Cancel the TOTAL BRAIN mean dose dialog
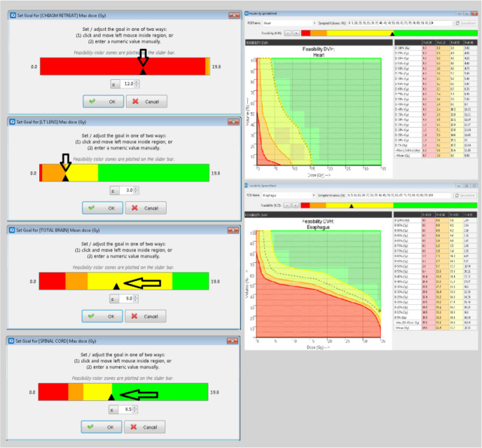This screenshot has height=448, width=482. click(x=146, y=316)
